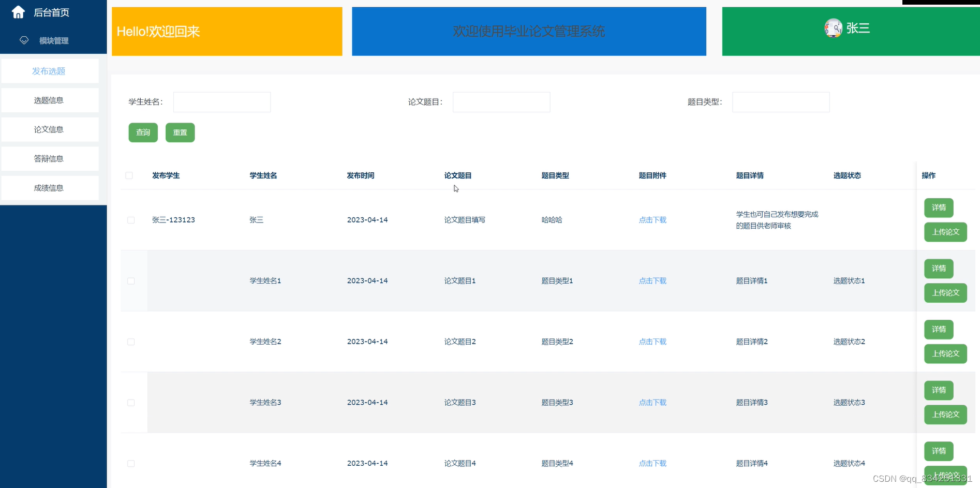
Task: Download attachment via 点击下载 in the 张三 row
Action: 652,219
